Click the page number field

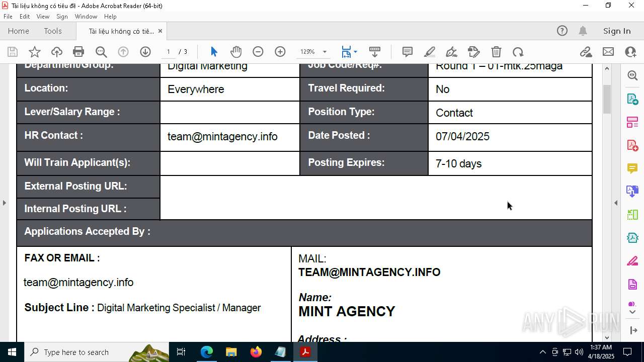[169, 52]
